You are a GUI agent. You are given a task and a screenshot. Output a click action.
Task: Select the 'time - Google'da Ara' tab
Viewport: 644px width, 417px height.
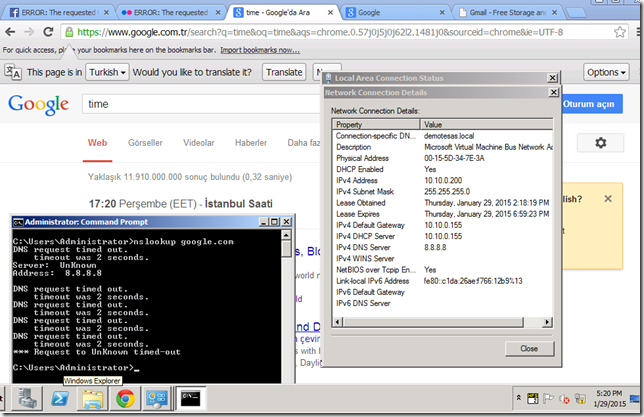point(283,12)
